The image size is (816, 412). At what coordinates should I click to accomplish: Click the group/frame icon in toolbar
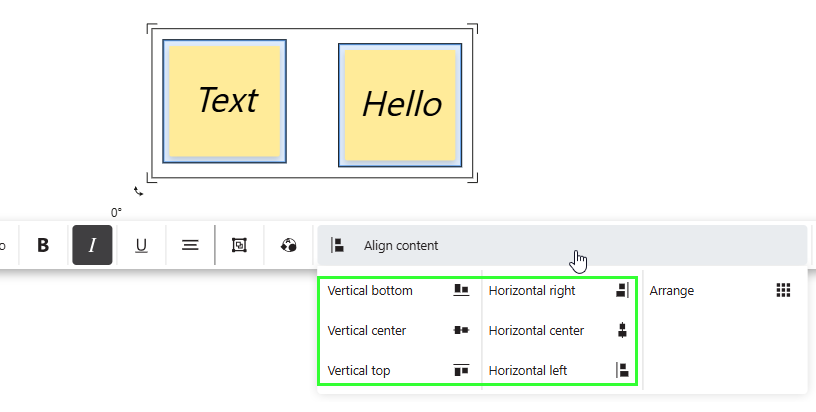[239, 245]
